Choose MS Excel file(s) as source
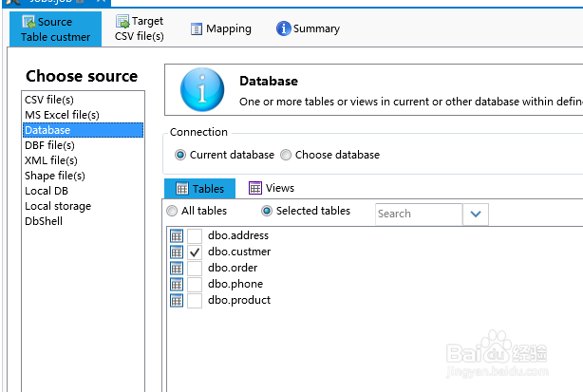The height and width of the screenshot is (392, 583). click(62, 115)
